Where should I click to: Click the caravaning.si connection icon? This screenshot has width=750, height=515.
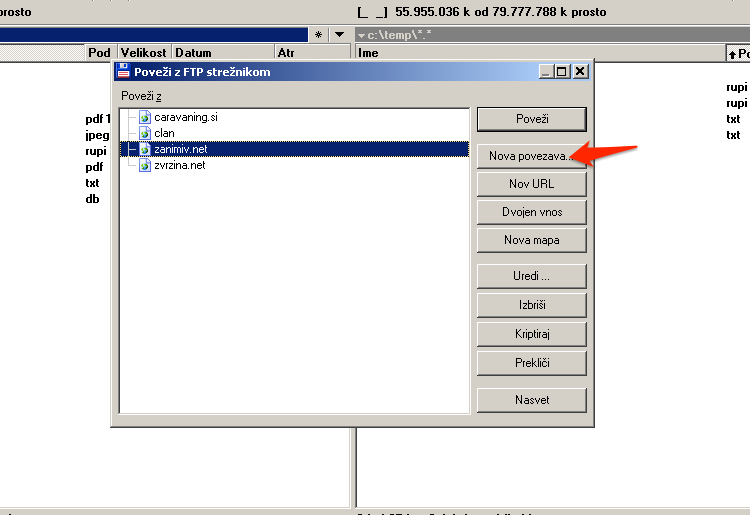point(145,117)
